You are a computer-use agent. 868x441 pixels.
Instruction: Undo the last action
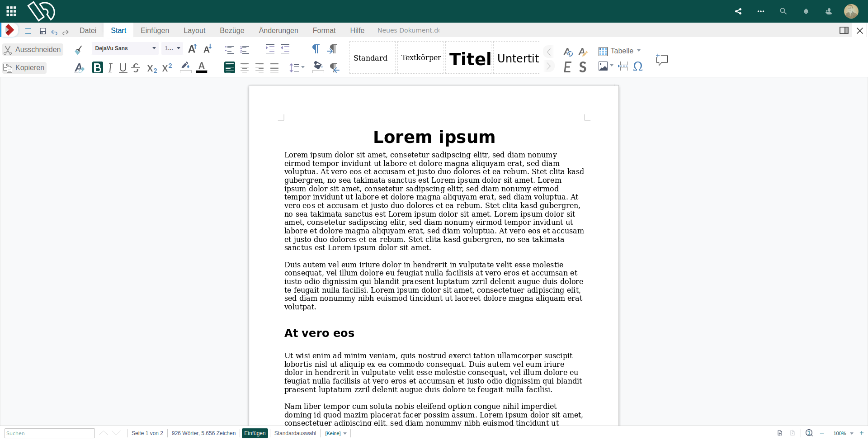pos(54,32)
